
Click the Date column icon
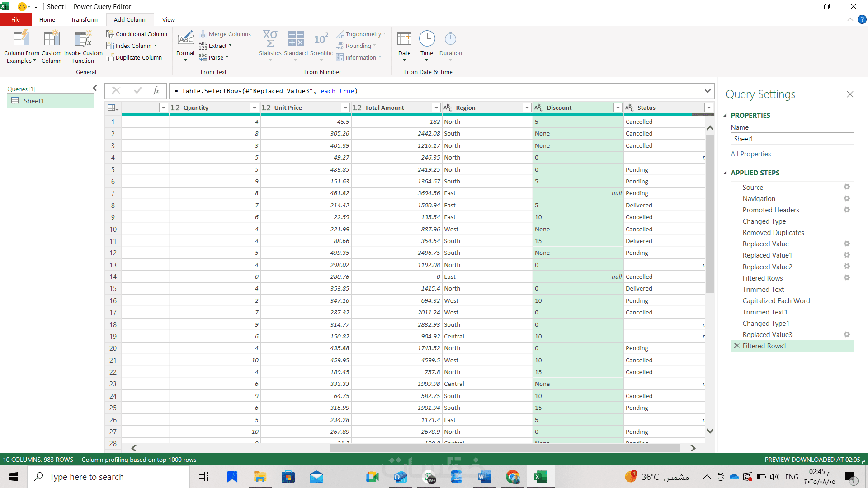pos(404,39)
